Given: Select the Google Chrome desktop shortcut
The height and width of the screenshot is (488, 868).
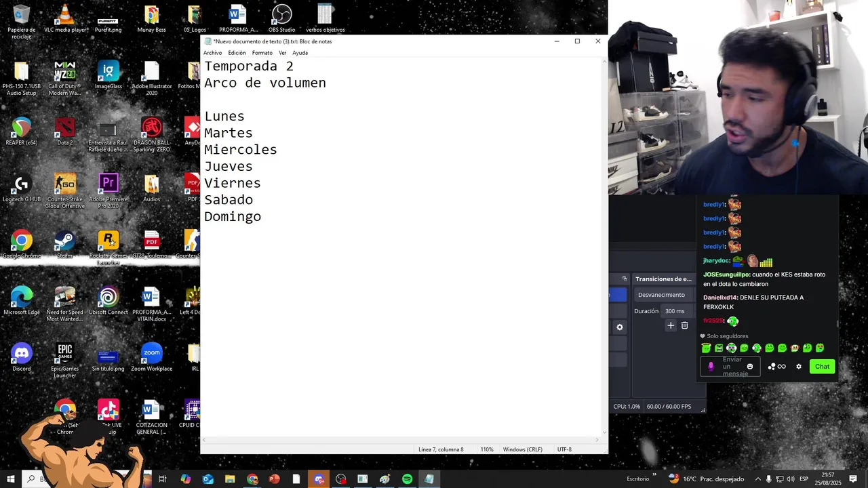Looking at the screenshot, I should click(x=22, y=245).
